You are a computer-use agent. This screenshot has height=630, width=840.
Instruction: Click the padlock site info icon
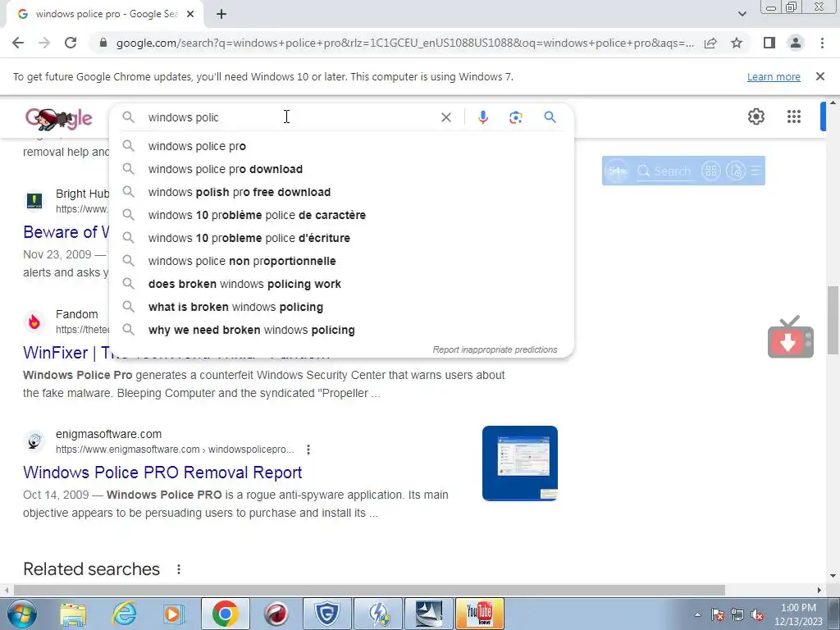pos(103,43)
